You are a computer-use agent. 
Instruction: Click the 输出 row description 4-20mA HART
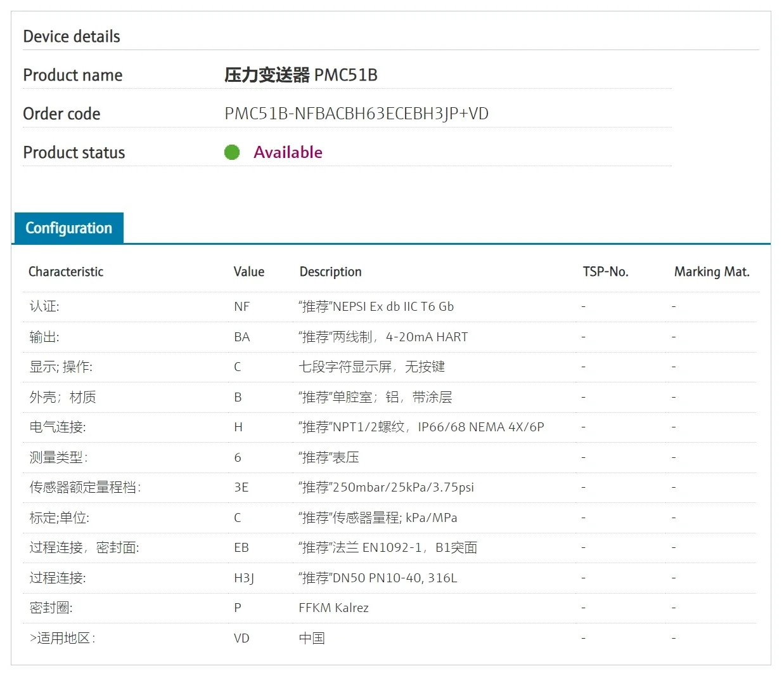coord(383,337)
